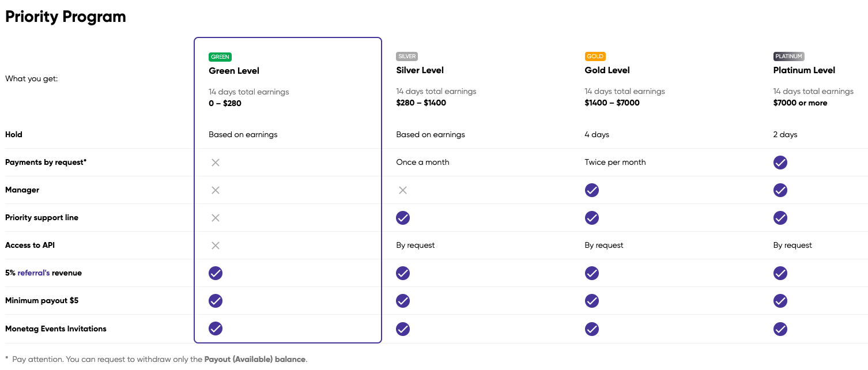Click the Green level badge

[x=220, y=57]
